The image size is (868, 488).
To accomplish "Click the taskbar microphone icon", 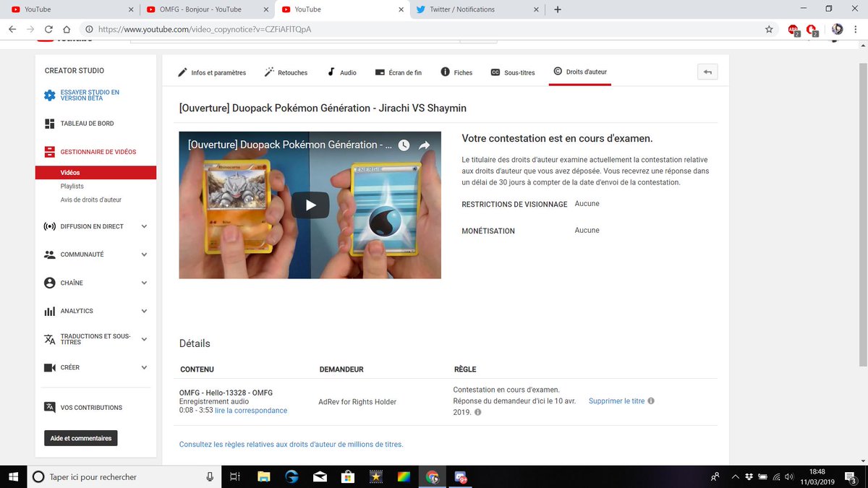I will [210, 476].
